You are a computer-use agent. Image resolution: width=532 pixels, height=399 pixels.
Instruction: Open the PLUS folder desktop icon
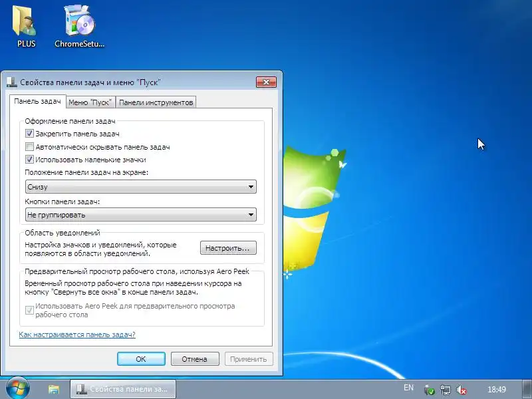coord(25,26)
